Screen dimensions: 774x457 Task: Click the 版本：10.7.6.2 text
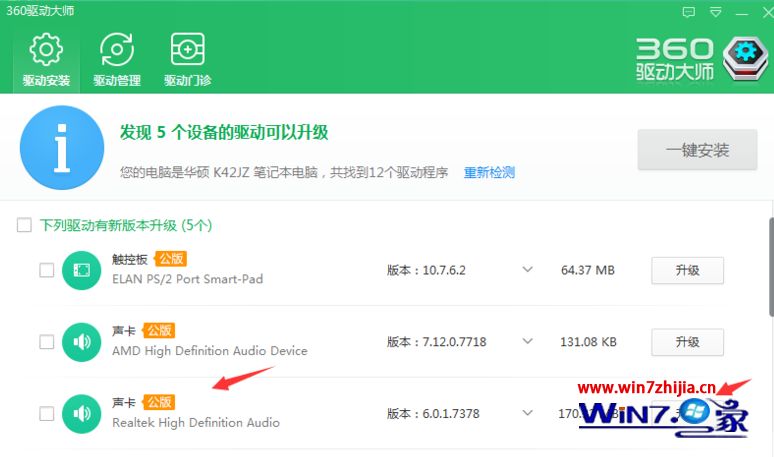point(426,270)
